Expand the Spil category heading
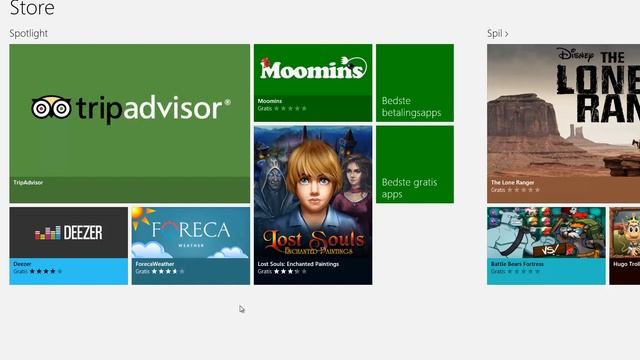This screenshot has height=360, width=640. pos(498,33)
